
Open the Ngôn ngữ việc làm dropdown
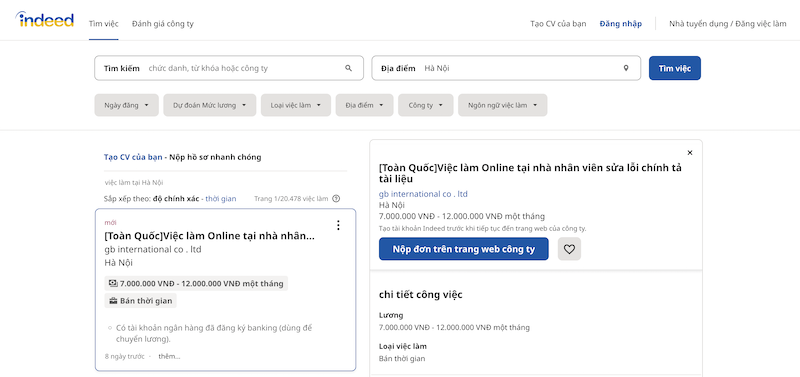click(x=503, y=105)
